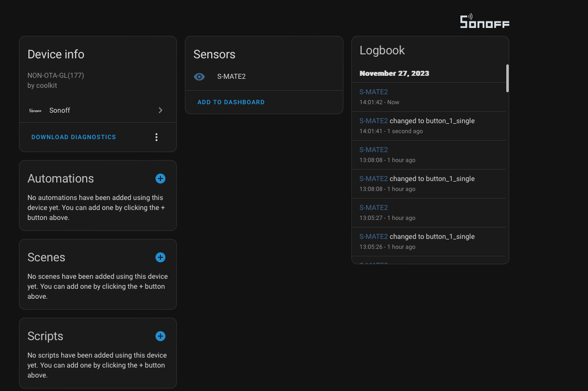Click the Device info heading
This screenshot has width=588, height=391.
tap(56, 54)
